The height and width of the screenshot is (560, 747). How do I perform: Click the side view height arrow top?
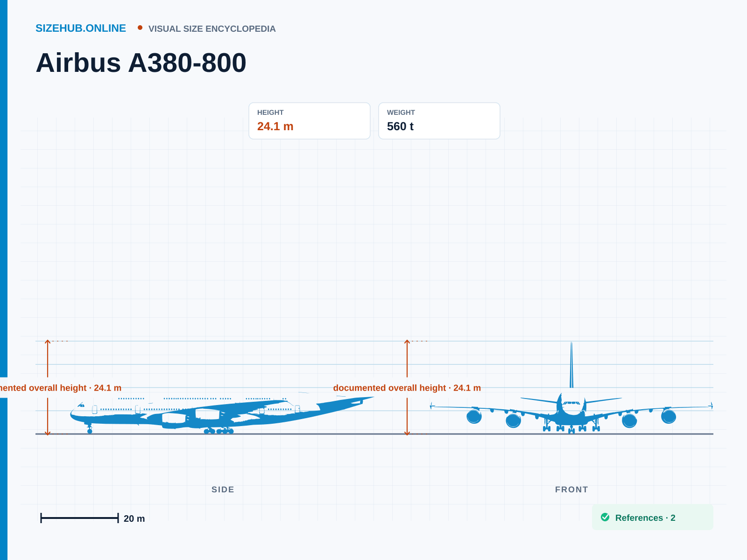pos(48,342)
